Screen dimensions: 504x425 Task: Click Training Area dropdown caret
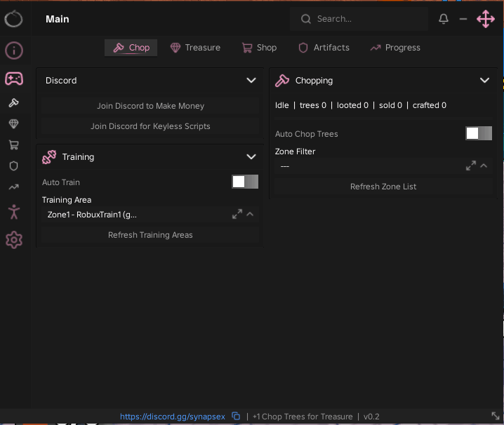coord(250,214)
